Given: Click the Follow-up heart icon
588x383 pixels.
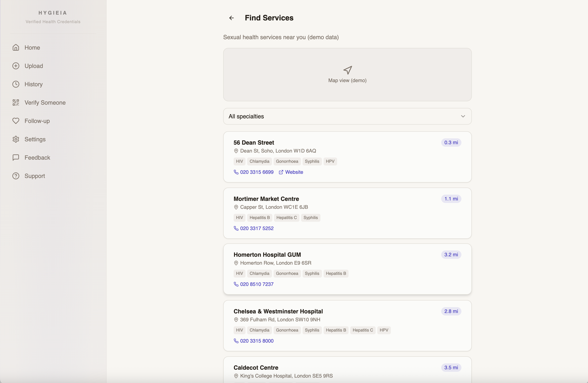Looking at the screenshot, I should 16,121.
